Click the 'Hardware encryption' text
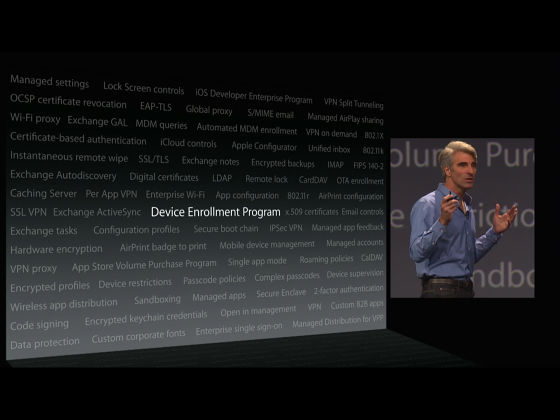560x420 pixels. (x=56, y=249)
